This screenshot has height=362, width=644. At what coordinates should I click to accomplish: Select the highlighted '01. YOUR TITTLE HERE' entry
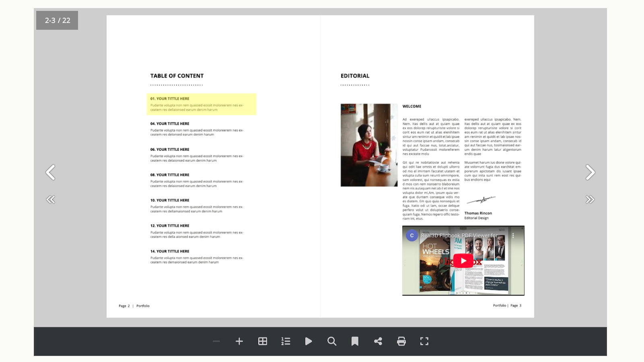201,104
